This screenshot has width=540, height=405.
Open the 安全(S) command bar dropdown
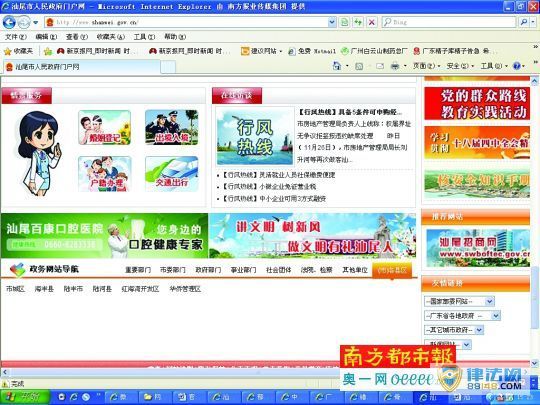click(460, 66)
